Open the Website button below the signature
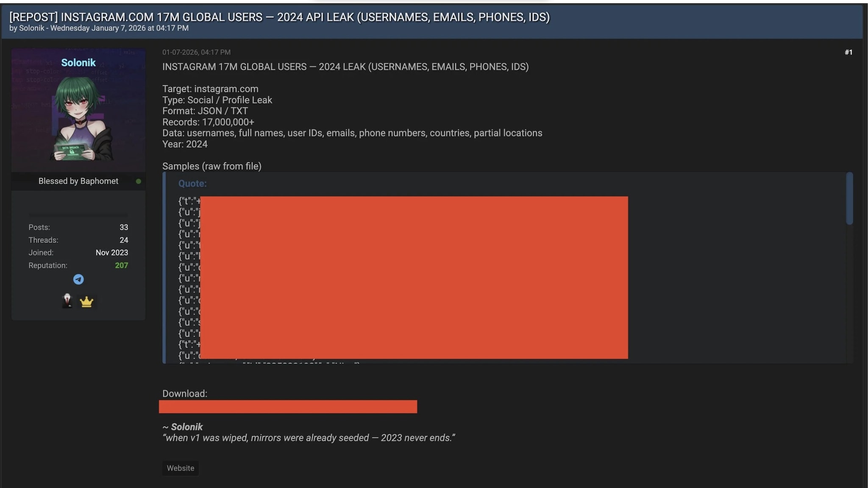This screenshot has width=868, height=488. click(x=180, y=468)
